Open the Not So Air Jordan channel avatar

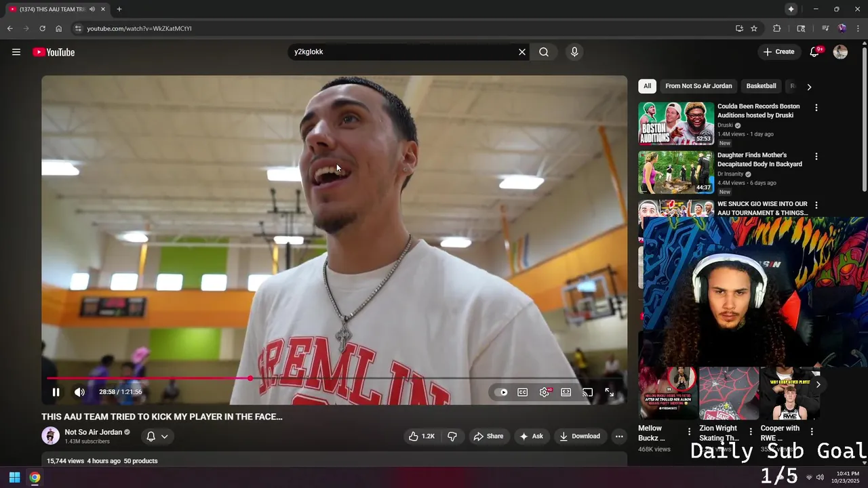point(51,436)
